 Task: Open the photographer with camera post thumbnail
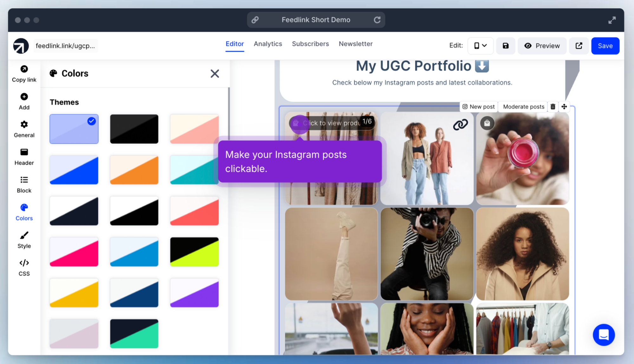(x=427, y=254)
